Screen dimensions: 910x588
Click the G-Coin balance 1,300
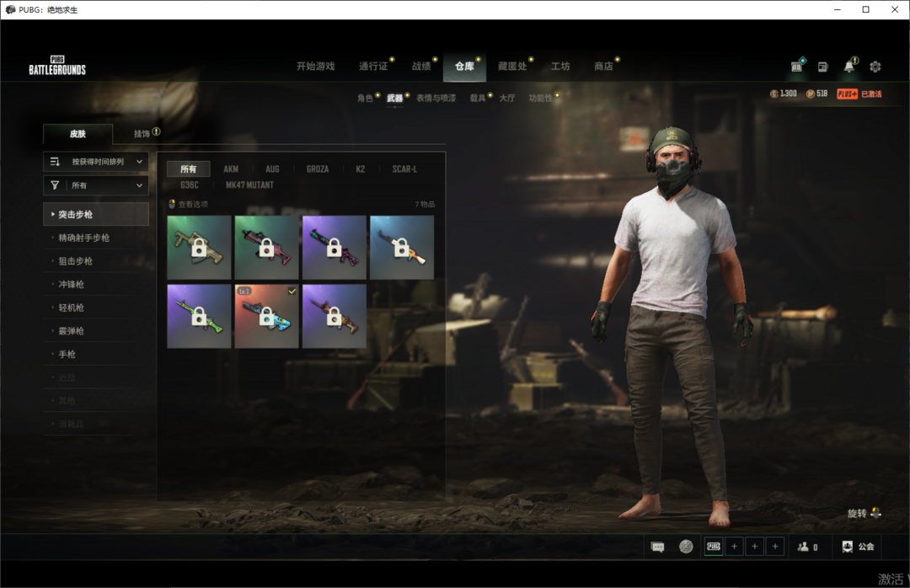784,94
